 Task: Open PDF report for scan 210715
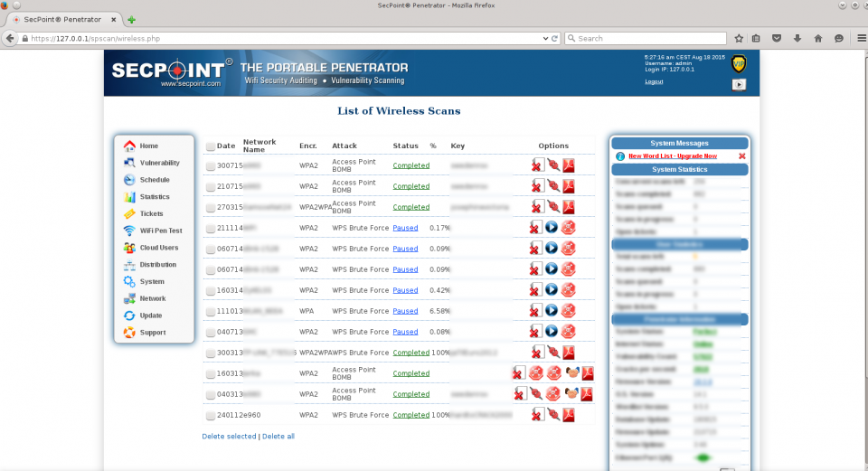[x=569, y=186]
